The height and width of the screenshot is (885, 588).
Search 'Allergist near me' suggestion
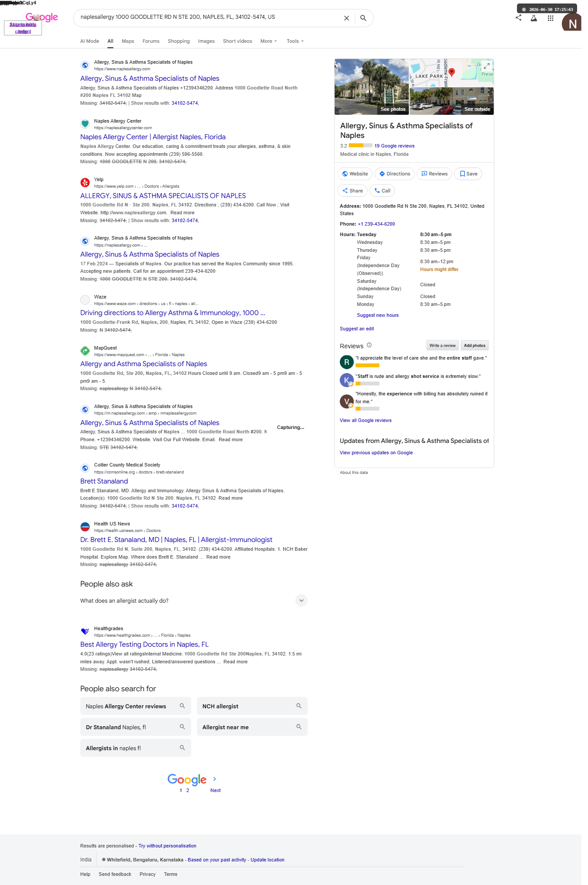(252, 727)
